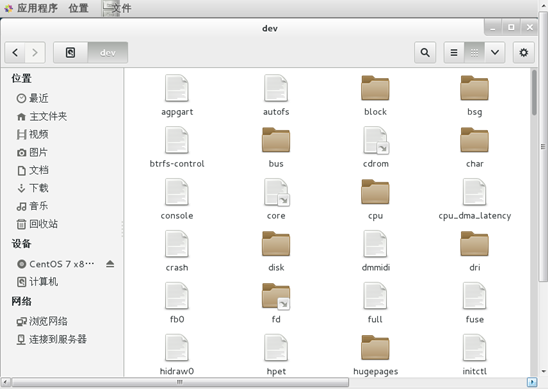This screenshot has height=389, width=548.
Task: Click the horizontal scroll left arrow
Action: [x=6, y=382]
